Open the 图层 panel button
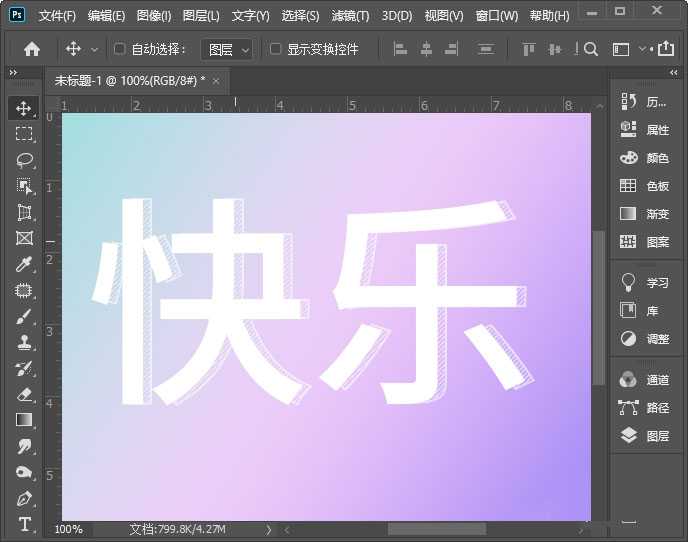Image resolution: width=688 pixels, height=542 pixels. tap(645, 436)
